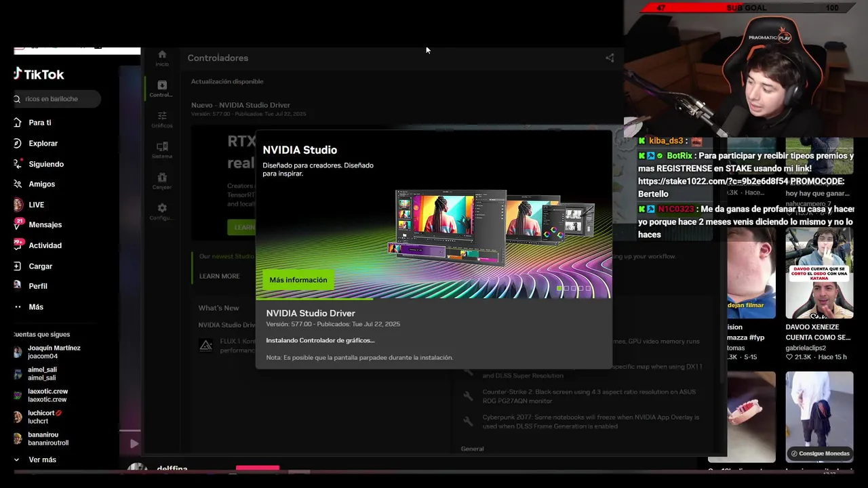Image resolution: width=868 pixels, height=488 pixels.
Task: Open 'dejan filmar' TikTok video thumbnail
Action: click(751, 273)
